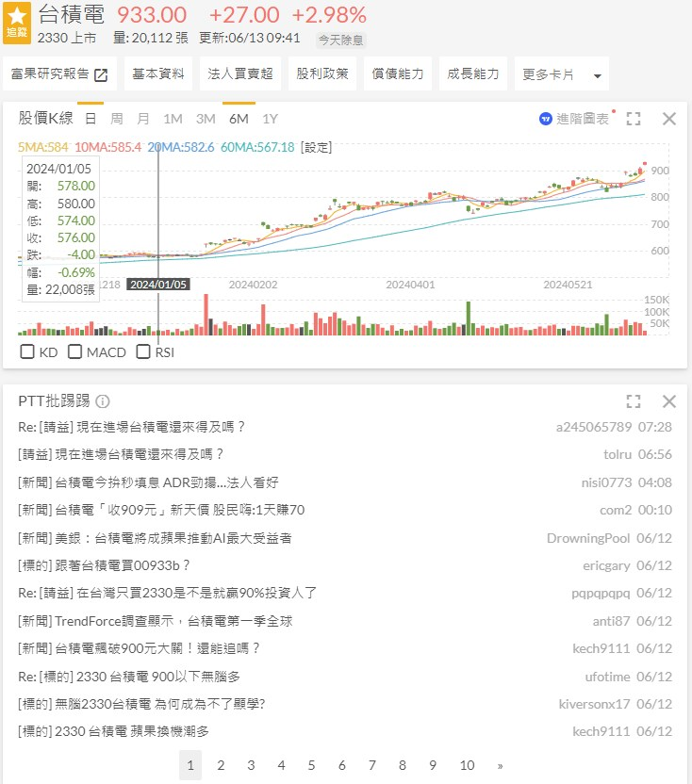Image resolution: width=692 pixels, height=784 pixels.
Task: Go to PTT page 3
Action: 251,765
